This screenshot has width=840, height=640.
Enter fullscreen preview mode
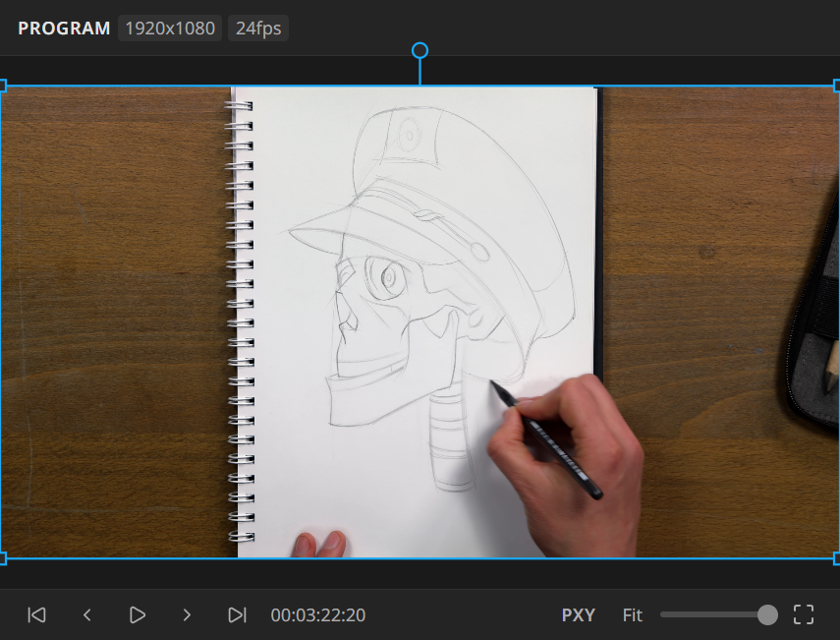click(x=803, y=614)
